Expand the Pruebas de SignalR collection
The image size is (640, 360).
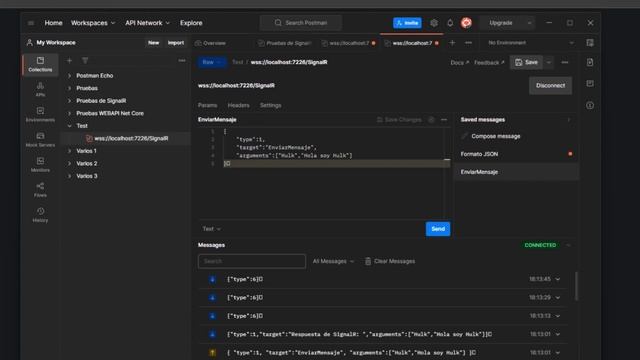[x=69, y=101]
